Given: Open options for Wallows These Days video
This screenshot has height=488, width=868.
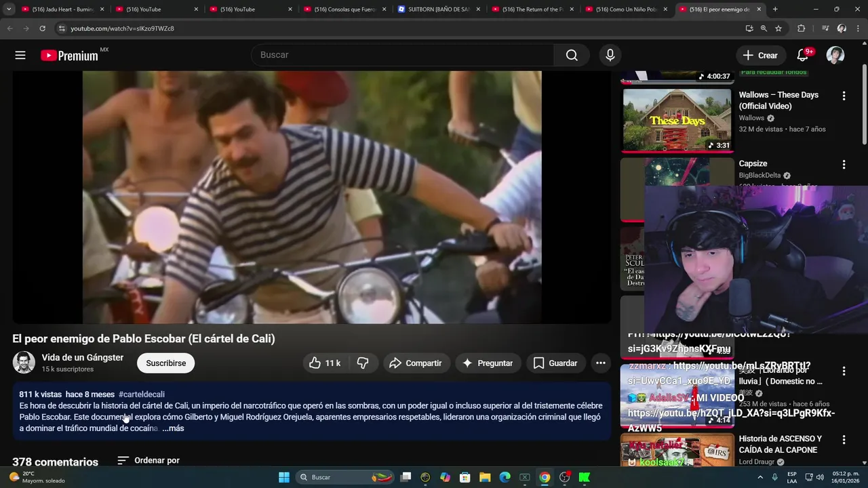Looking at the screenshot, I should [844, 96].
